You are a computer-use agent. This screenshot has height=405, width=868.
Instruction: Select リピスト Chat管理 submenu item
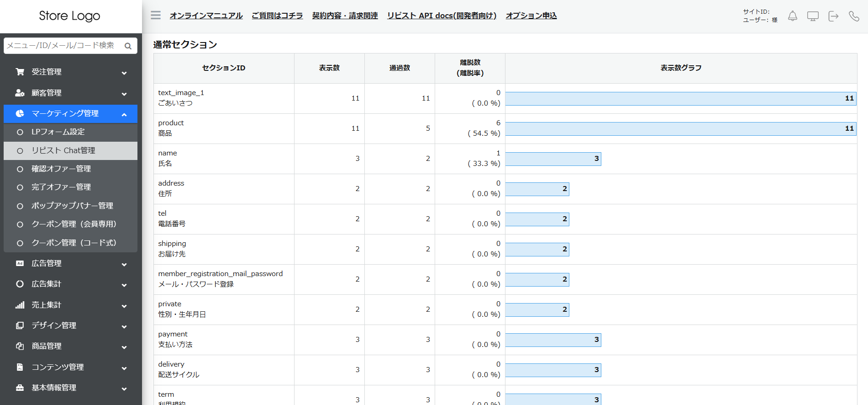click(70, 150)
